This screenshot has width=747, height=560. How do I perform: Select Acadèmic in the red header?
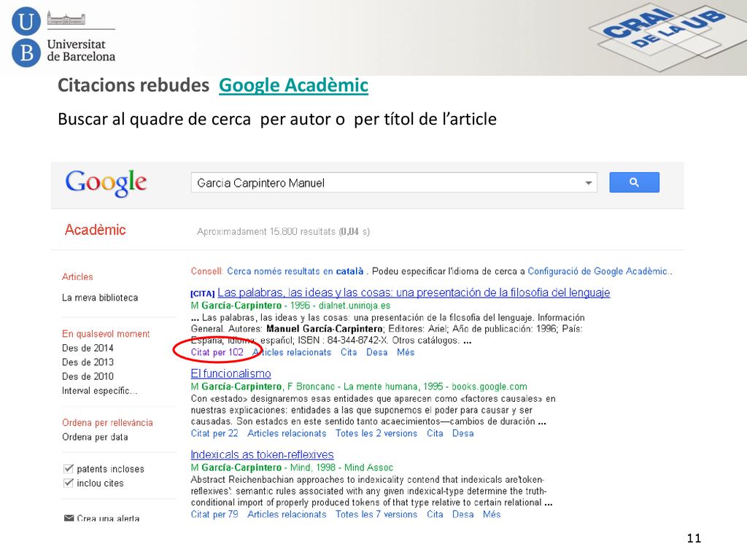click(96, 230)
